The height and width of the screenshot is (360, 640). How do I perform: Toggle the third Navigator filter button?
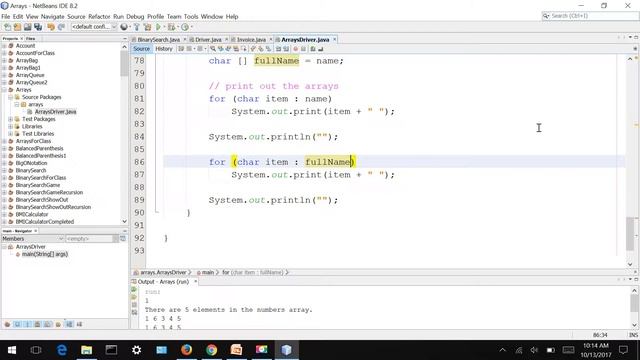[x=27, y=324]
